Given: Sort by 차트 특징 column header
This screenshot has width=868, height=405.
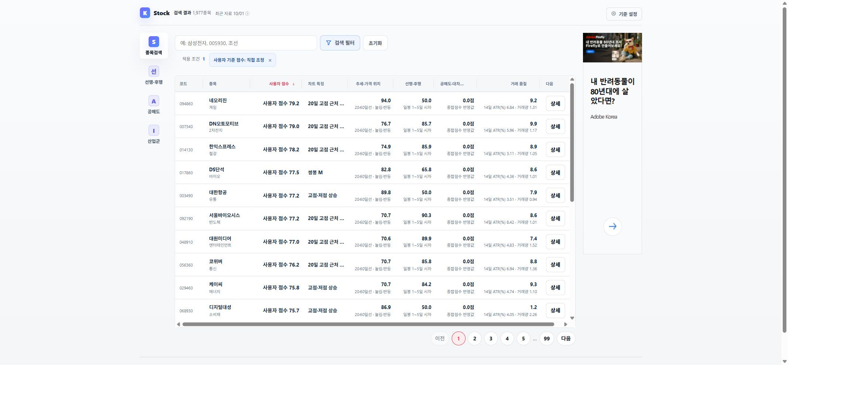Looking at the screenshot, I should 316,84.
